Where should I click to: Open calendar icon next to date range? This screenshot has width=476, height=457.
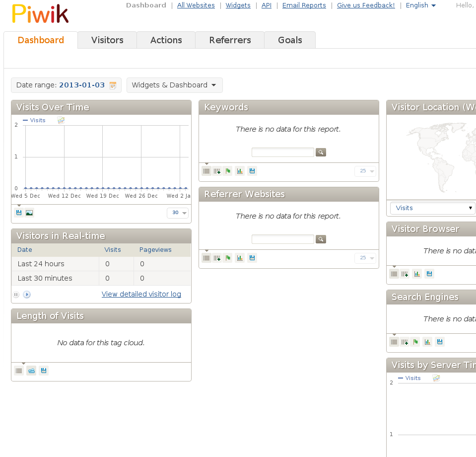click(113, 85)
